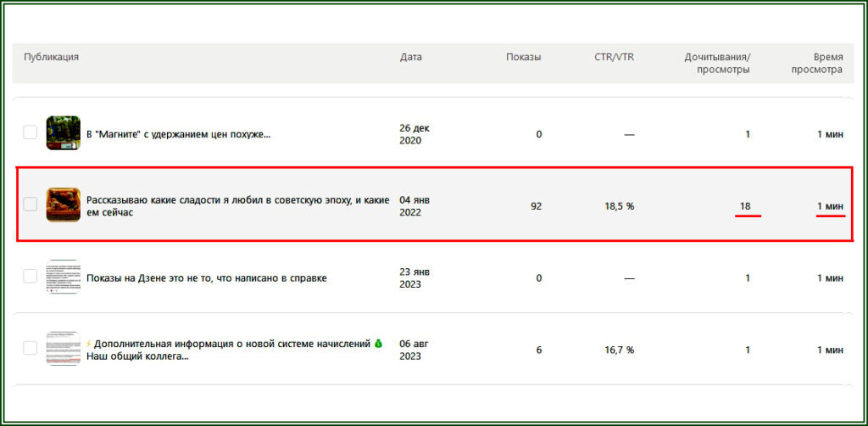Open thumbnail of "Дополнительная информация" article
The width and height of the screenshot is (868, 426).
(x=63, y=349)
